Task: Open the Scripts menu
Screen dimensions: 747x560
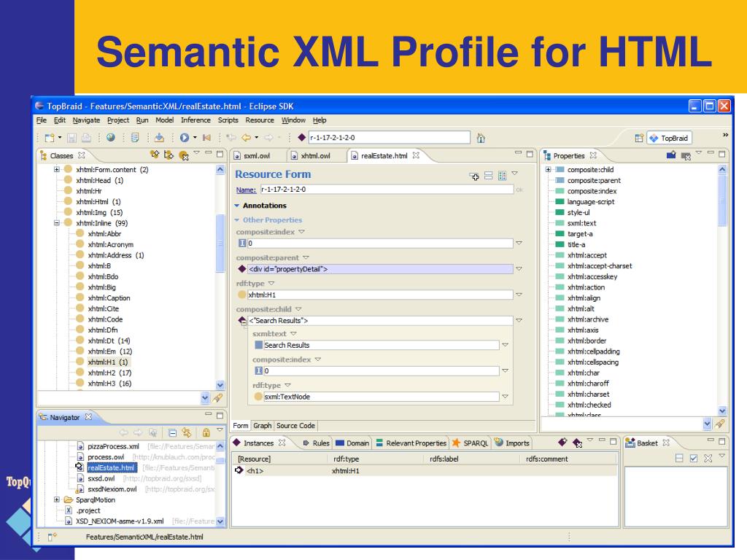Action: (x=228, y=120)
